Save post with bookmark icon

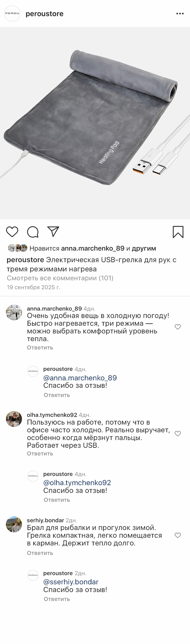pyautogui.click(x=178, y=232)
